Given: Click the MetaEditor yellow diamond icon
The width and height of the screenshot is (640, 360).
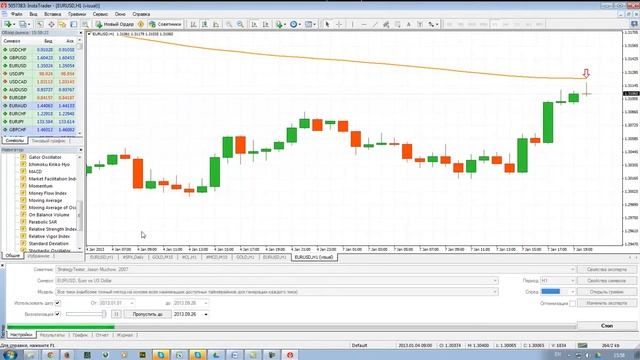Looking at the screenshot, I should coord(141,24).
